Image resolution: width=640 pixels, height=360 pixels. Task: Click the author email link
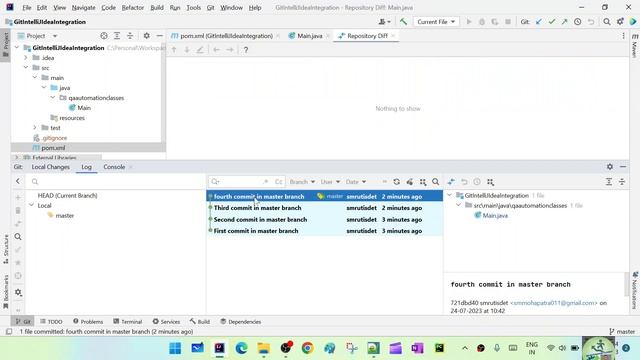(x=554, y=303)
